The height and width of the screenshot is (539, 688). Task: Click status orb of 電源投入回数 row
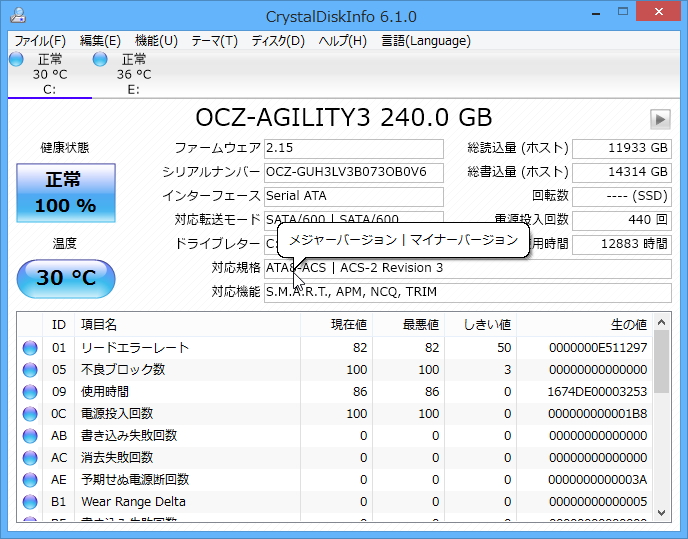tap(30, 414)
